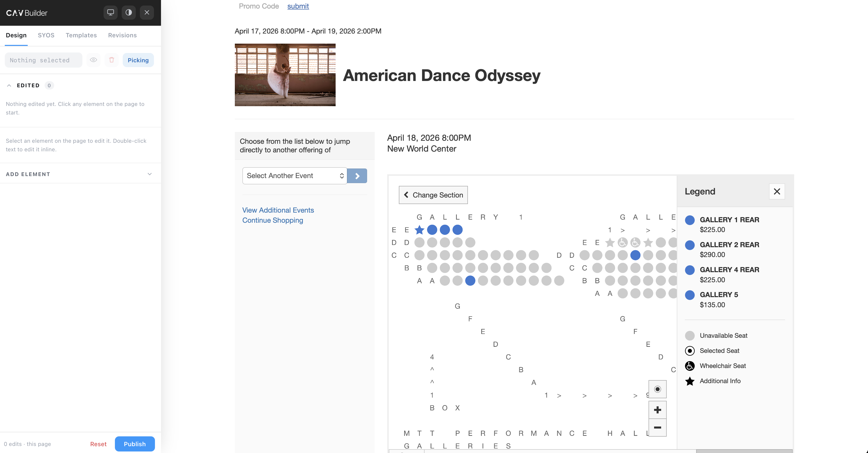
Task: Click Gallery 1 Rear legend color dot
Action: point(690,220)
